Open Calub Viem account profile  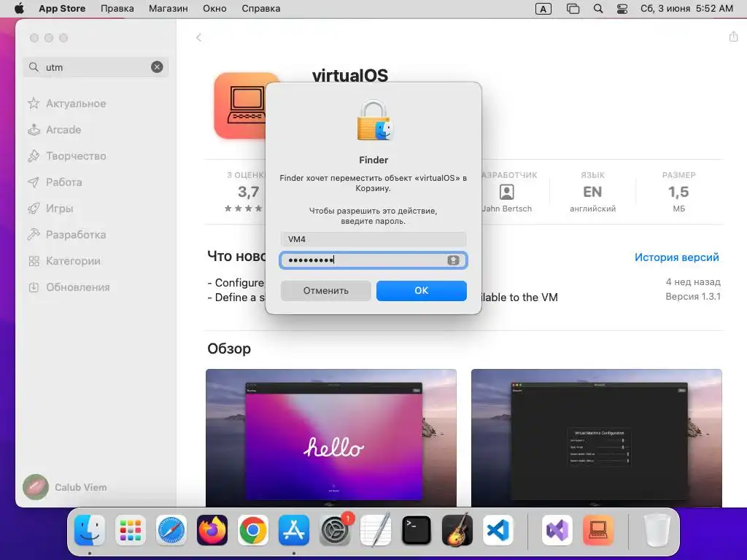(65, 486)
